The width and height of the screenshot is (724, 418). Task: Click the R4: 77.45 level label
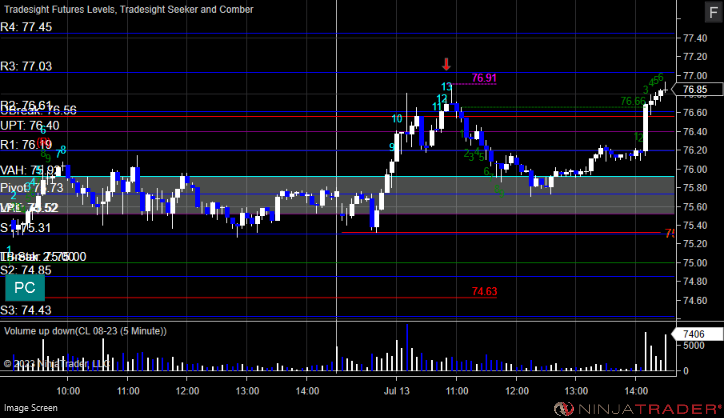coord(26,27)
